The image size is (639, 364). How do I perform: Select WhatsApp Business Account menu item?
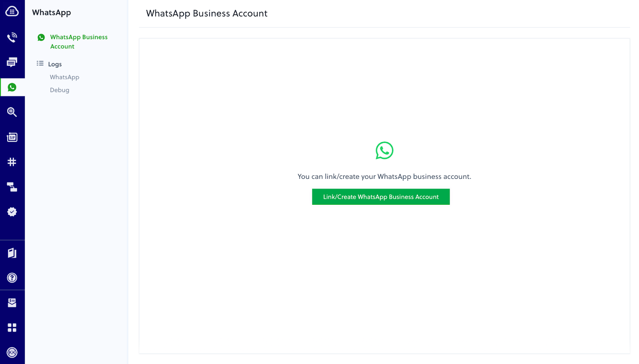tap(79, 42)
